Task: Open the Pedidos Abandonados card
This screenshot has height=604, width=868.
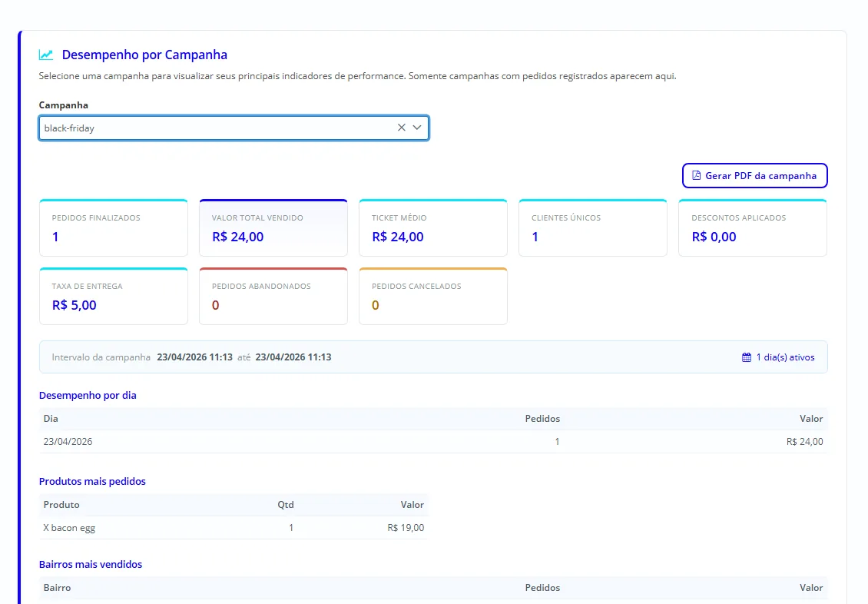Action: (x=273, y=296)
